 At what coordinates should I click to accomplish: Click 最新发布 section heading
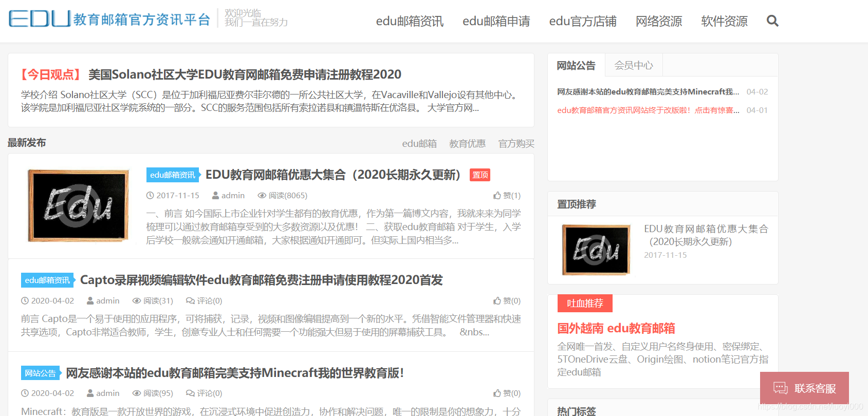click(27, 143)
